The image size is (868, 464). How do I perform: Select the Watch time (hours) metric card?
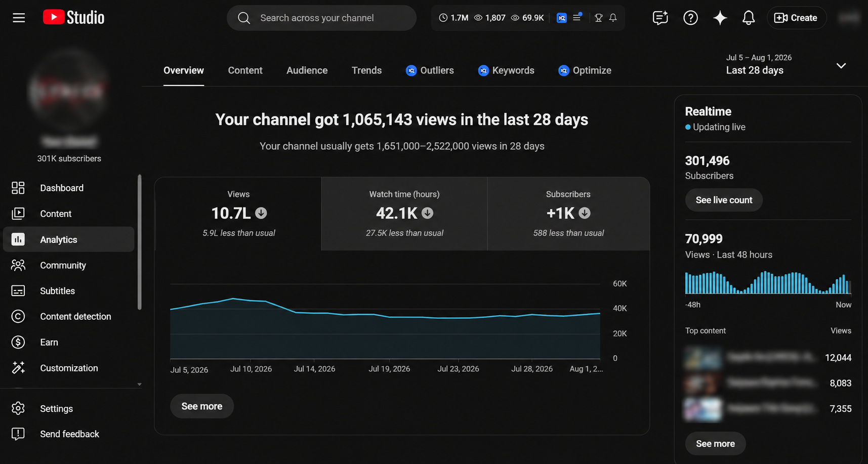(x=404, y=214)
